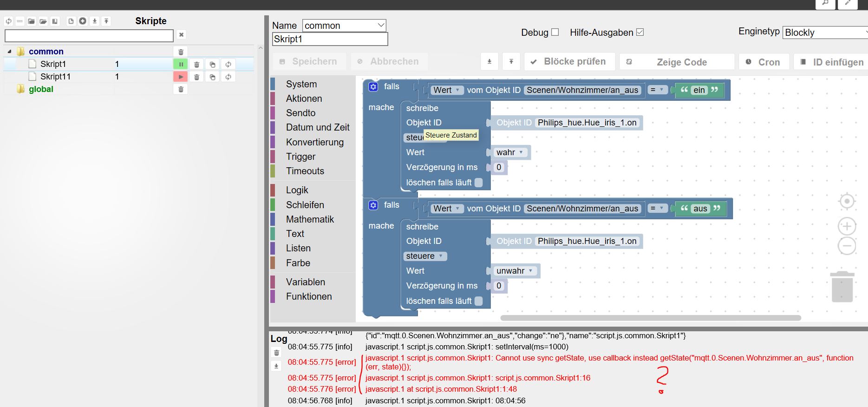Add a new group with the plus icon
This screenshot has height=407, width=868.
point(83,21)
